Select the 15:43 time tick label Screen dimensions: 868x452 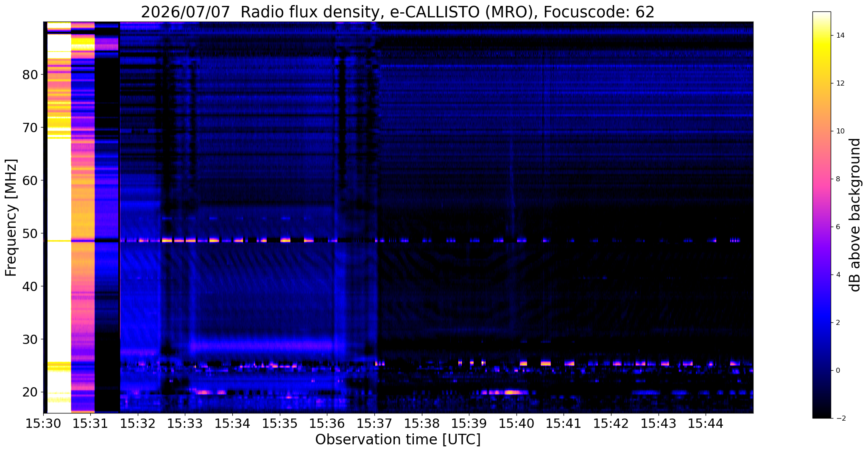point(659,424)
